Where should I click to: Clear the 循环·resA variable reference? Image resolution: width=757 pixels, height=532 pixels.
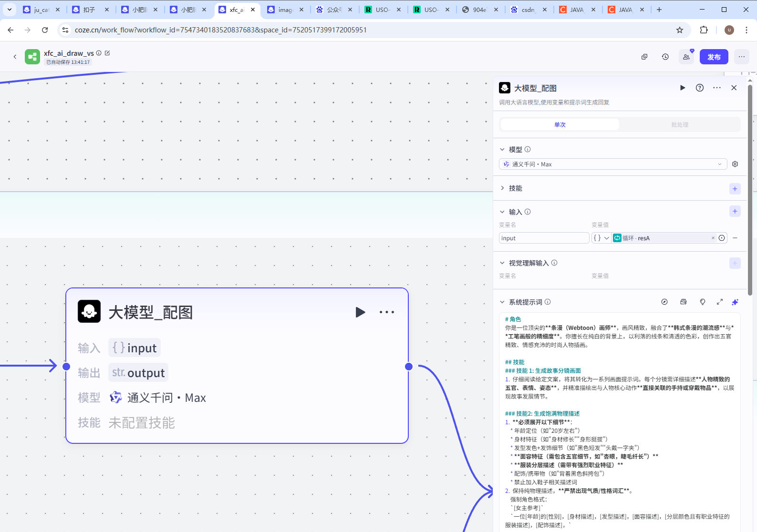(x=713, y=238)
